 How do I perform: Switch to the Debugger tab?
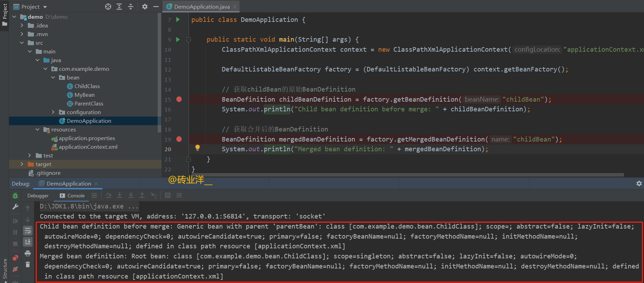[38, 196]
